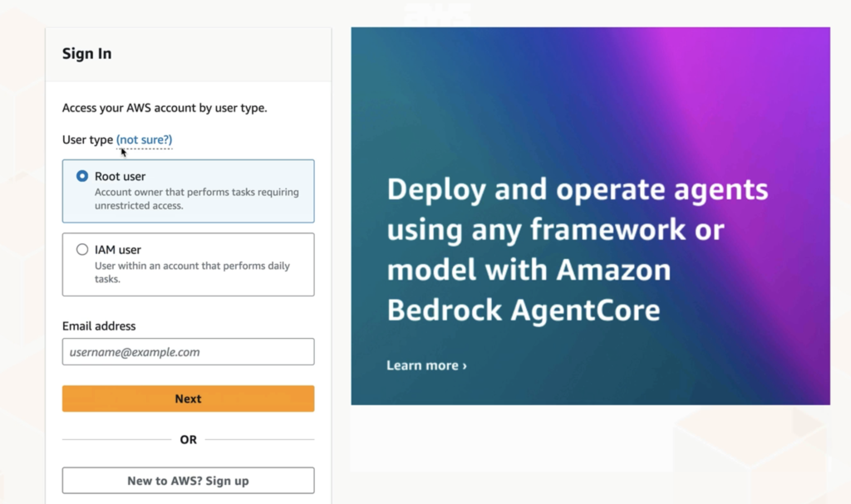
Task: Open the "Learn more" link on the banner
Action: (x=426, y=365)
